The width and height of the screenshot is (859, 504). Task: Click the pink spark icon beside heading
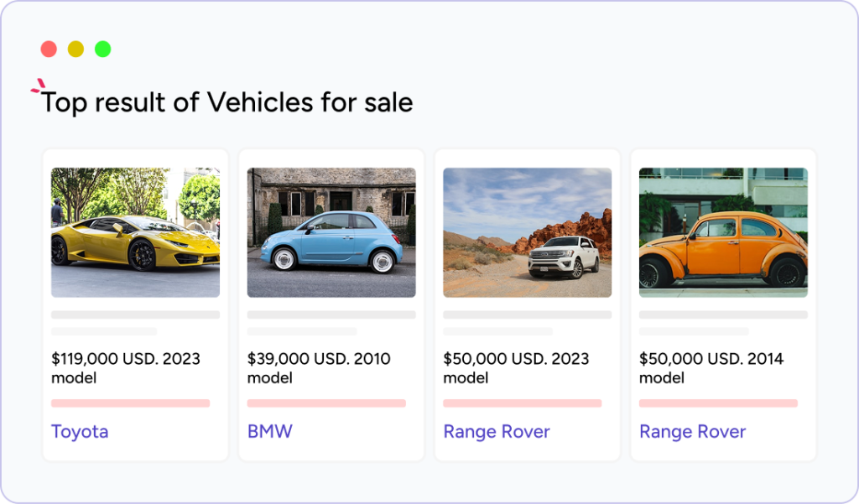pyautogui.click(x=37, y=86)
